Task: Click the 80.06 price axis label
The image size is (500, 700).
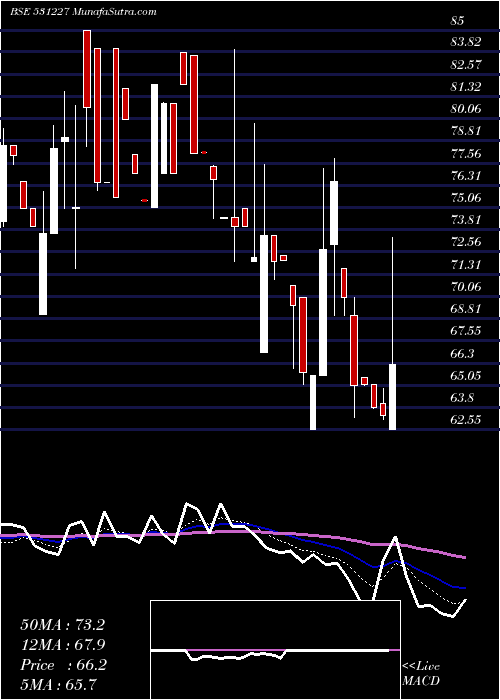Action: [x=466, y=109]
